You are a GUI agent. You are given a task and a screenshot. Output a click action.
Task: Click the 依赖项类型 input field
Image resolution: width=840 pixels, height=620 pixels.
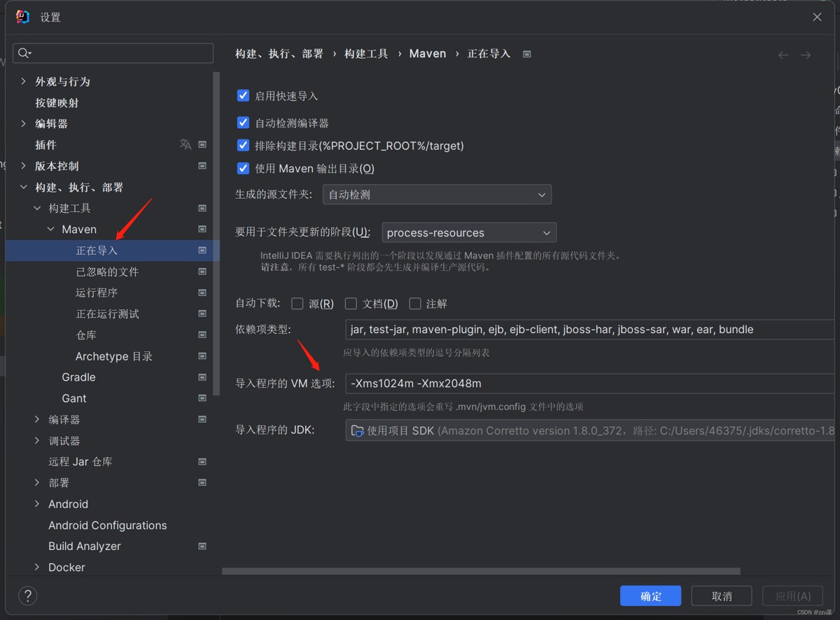(589, 329)
